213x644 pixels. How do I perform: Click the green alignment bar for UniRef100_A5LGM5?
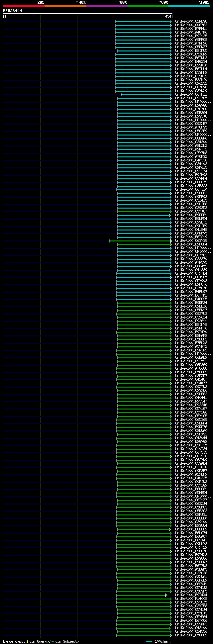pos(144,570)
